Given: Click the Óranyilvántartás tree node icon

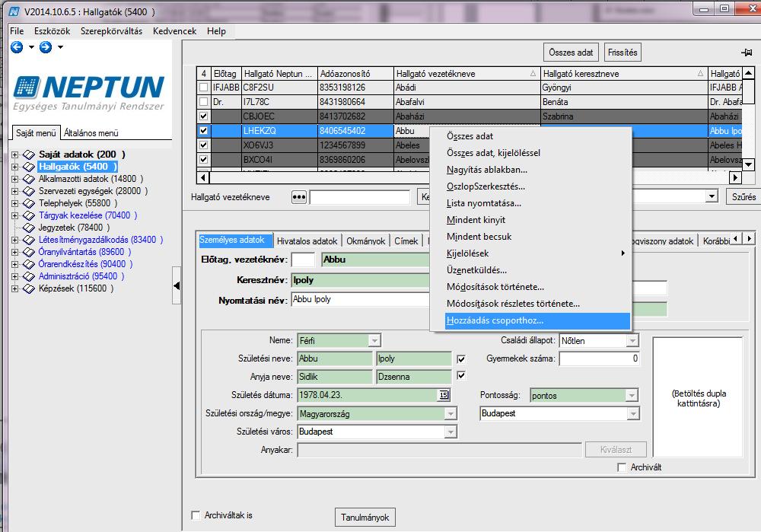Looking at the screenshot, I should click(29, 252).
